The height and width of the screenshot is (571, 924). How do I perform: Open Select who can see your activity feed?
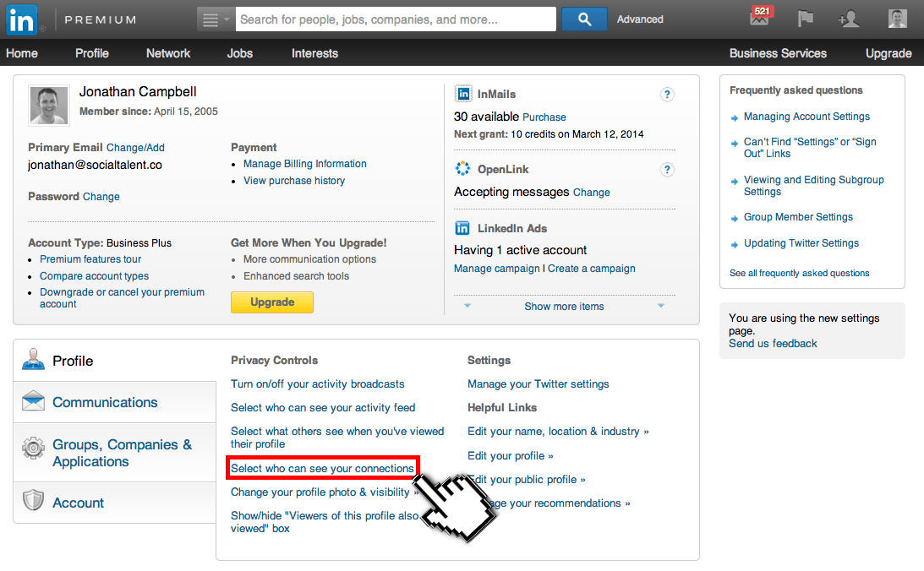323,407
